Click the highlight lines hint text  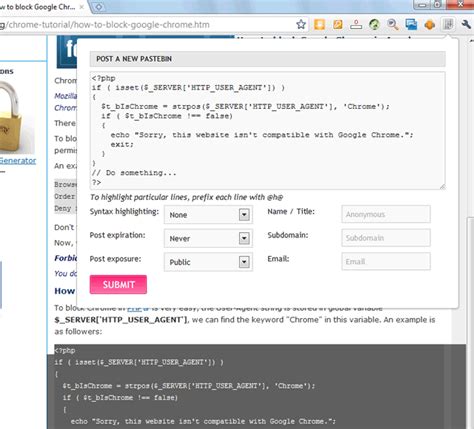pos(186,197)
